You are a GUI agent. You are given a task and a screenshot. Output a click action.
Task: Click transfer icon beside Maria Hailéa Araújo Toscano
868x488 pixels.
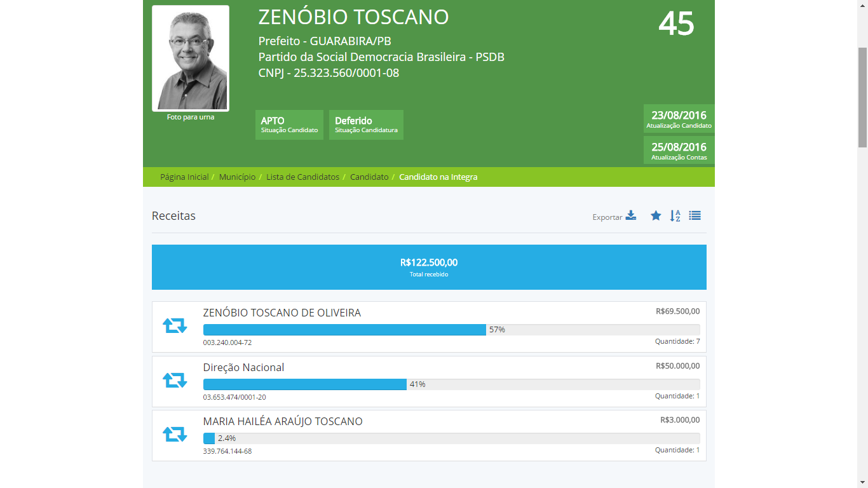(175, 435)
